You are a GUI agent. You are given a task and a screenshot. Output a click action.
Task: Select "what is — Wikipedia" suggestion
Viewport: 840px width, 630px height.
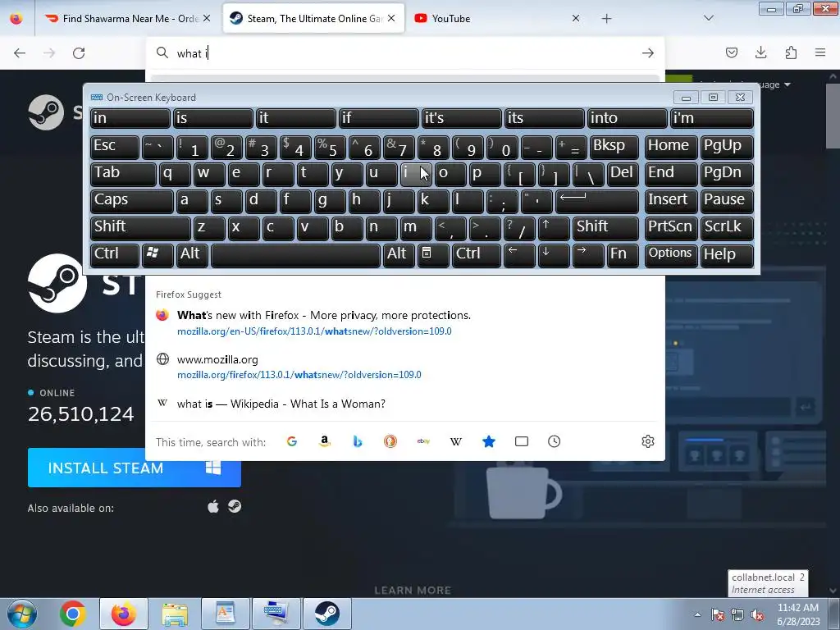coord(405,404)
